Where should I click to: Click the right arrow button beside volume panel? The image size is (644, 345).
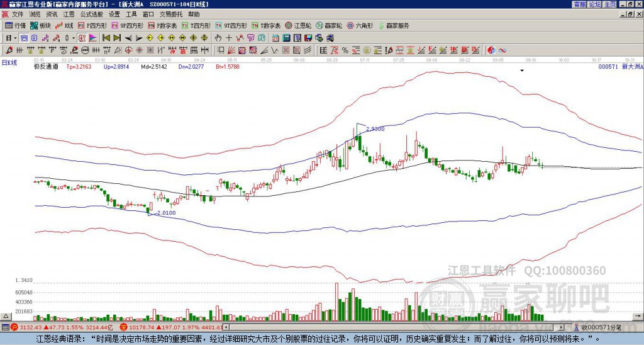(638, 316)
